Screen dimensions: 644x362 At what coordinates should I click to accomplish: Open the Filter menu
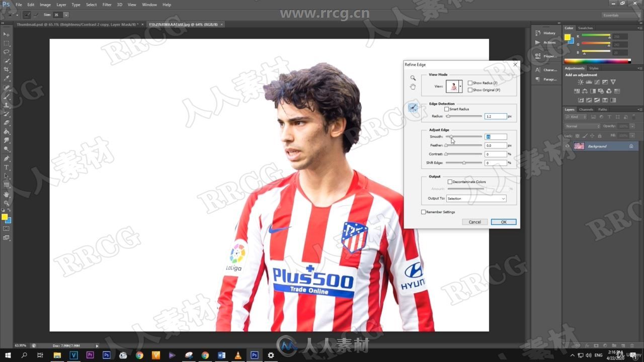tap(107, 5)
